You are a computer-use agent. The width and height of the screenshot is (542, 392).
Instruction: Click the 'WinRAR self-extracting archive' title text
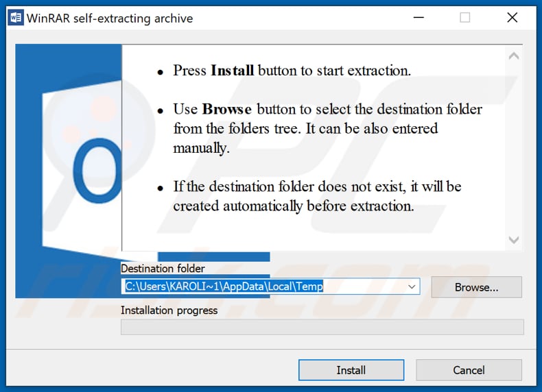point(110,19)
